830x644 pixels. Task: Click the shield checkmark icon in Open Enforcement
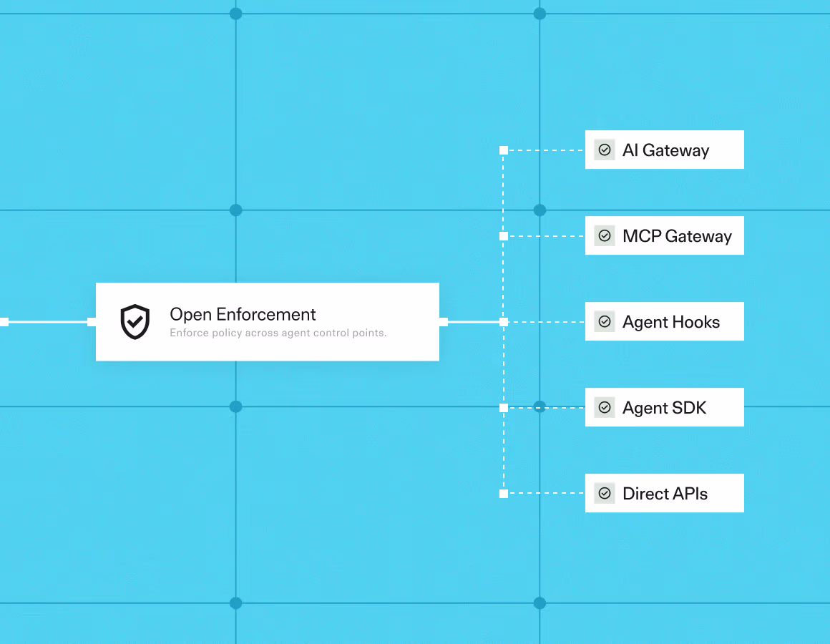tap(135, 322)
